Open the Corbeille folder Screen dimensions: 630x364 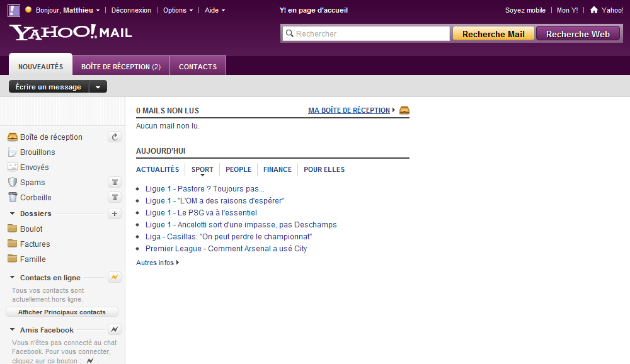[x=36, y=198]
